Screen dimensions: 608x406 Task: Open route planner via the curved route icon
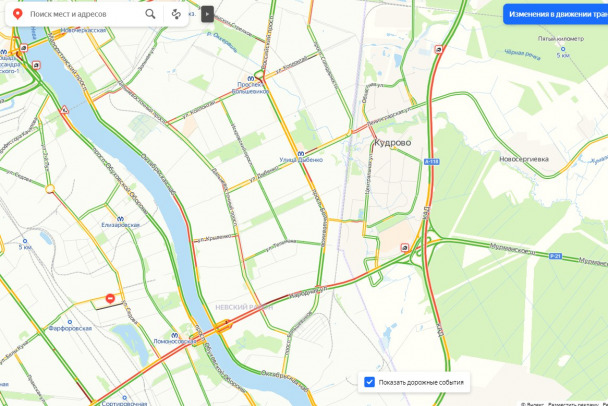tap(176, 14)
